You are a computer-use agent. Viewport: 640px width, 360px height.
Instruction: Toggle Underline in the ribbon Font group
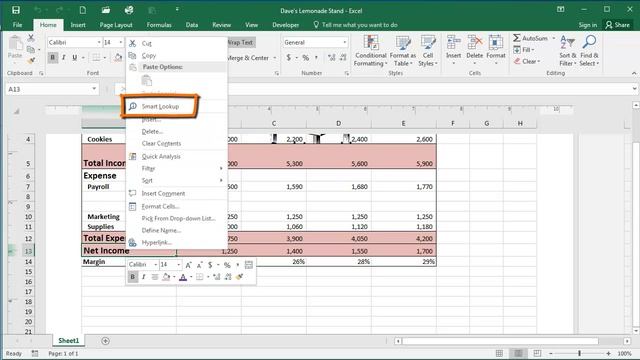coord(75,58)
